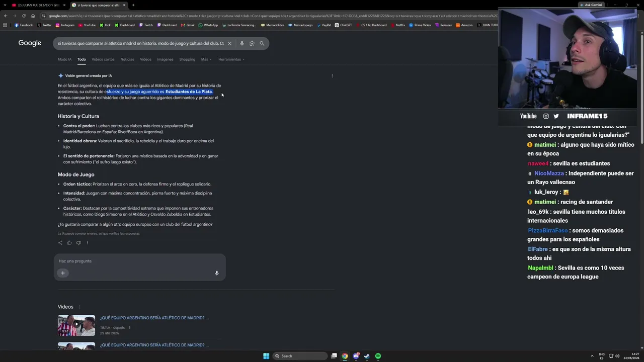The height and width of the screenshot is (362, 644).
Task: Open the Mercadolibre bookmark
Action: 272,25
